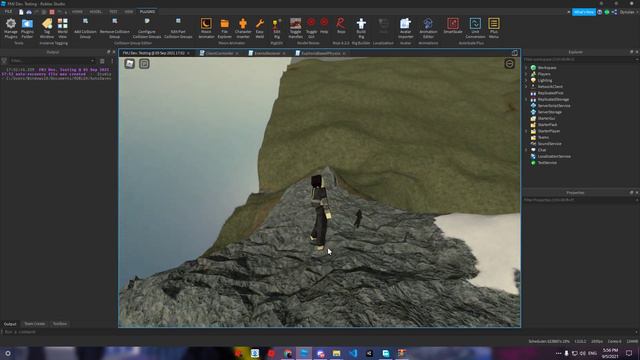Image resolution: width=640 pixels, height=360 pixels.
Task: Open the Character Inserter plugin
Action: pos(243,28)
